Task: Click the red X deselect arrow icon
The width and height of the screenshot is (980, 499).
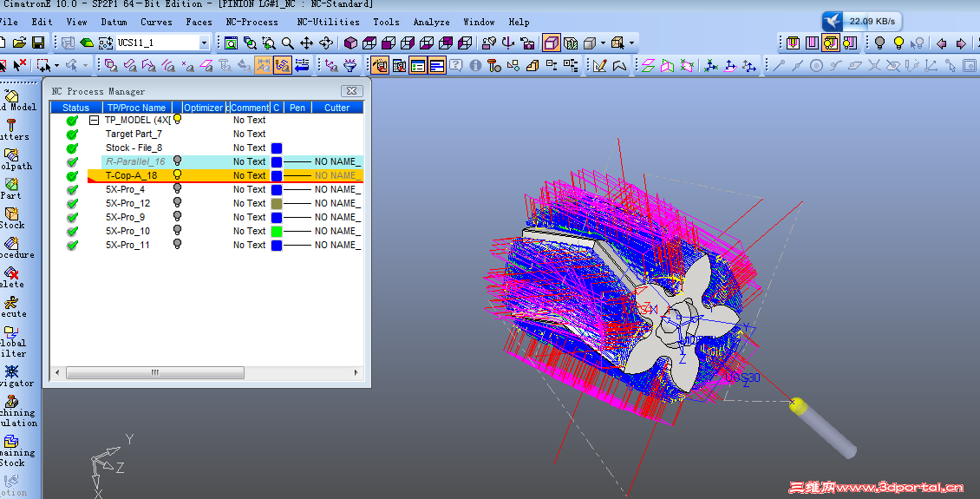Action: (20, 64)
